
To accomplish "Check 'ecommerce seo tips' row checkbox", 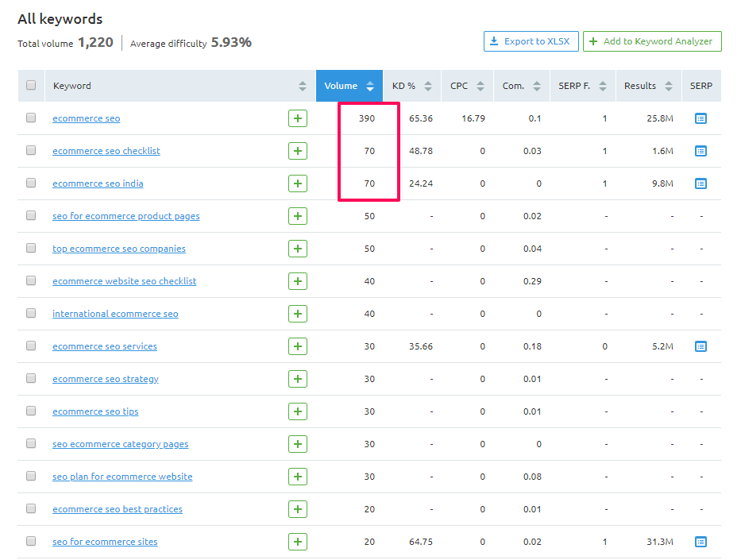I will click(31, 411).
